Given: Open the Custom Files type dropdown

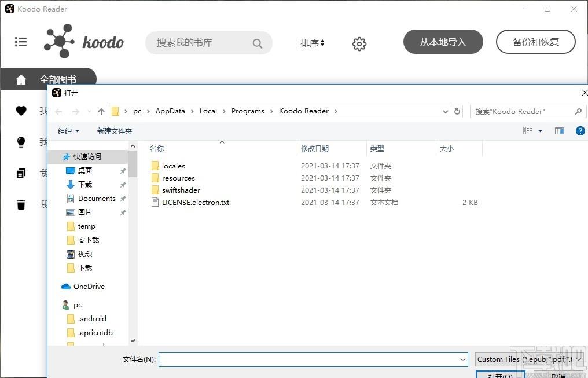Looking at the screenshot, I should point(530,359).
